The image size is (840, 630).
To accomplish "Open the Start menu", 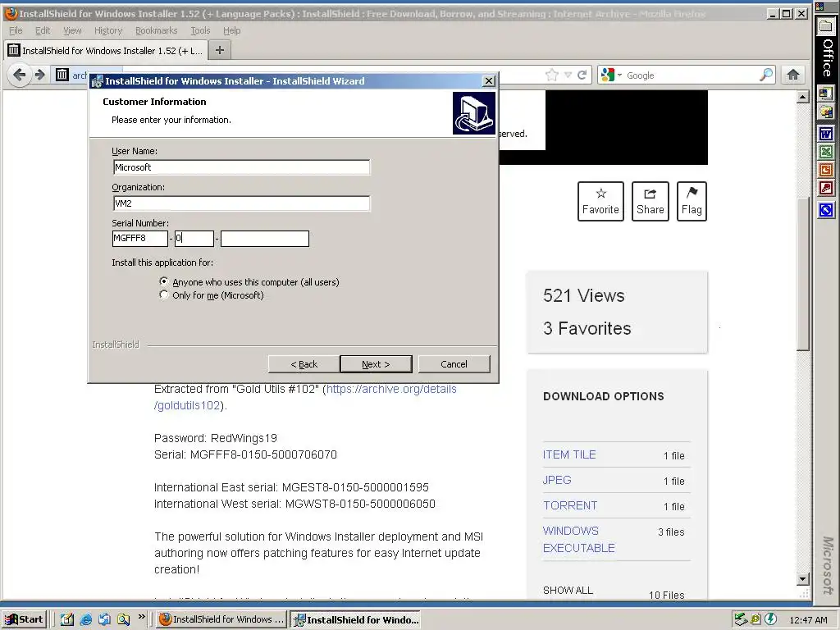I will 25,619.
